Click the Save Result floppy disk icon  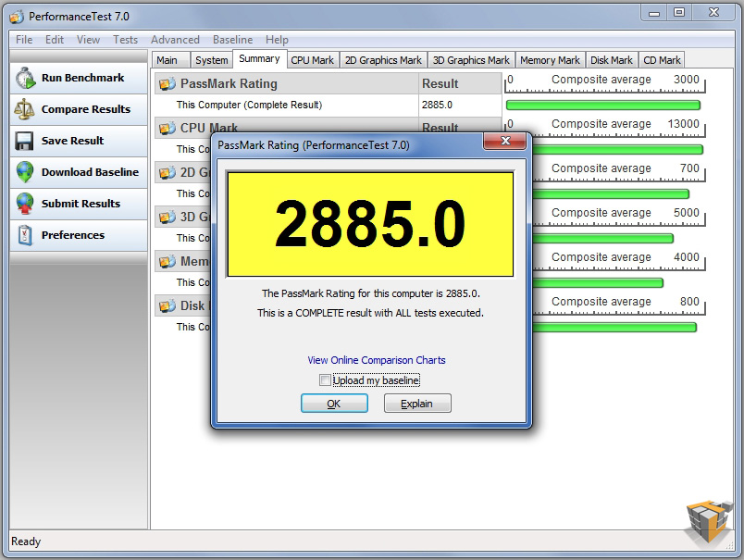pos(24,141)
